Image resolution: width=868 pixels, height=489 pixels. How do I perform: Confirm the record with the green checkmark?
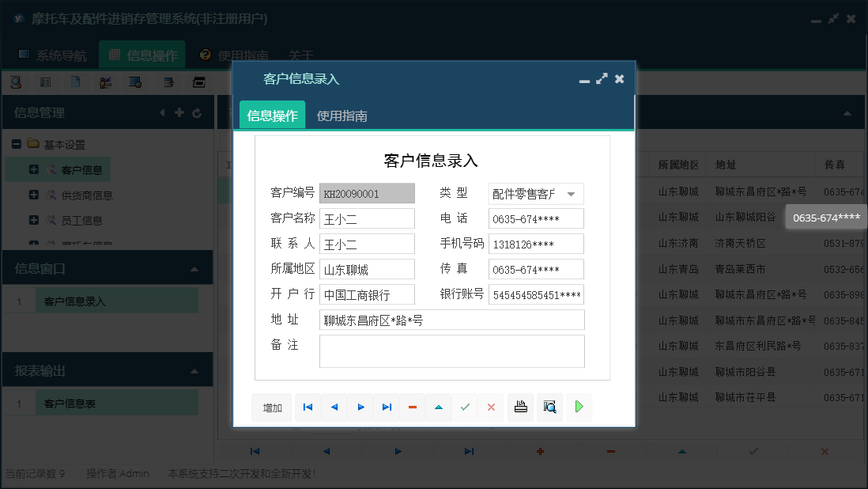tap(465, 407)
